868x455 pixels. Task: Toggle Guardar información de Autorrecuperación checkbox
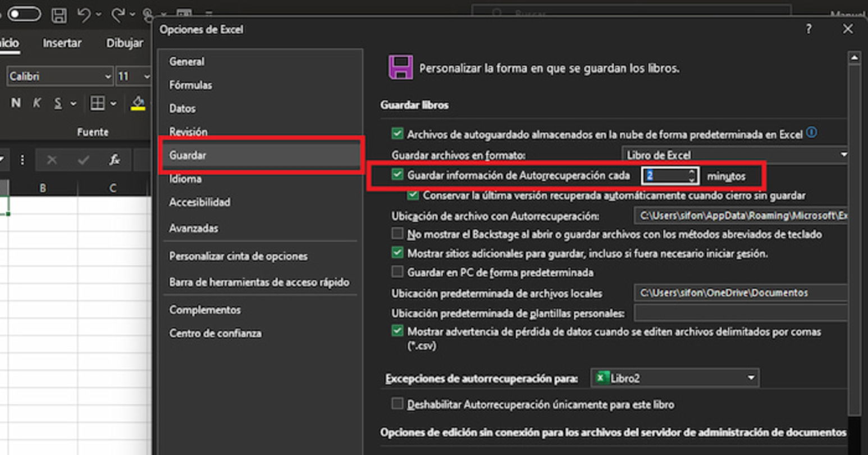(x=397, y=175)
